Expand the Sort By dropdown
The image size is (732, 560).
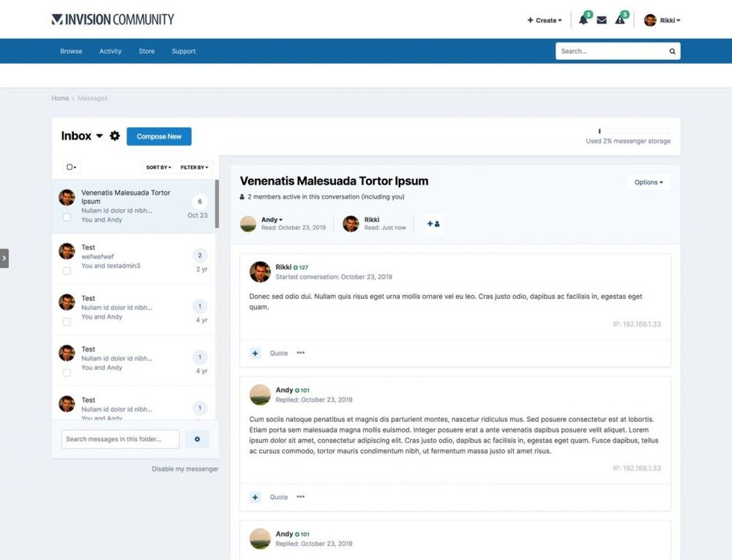tap(158, 167)
